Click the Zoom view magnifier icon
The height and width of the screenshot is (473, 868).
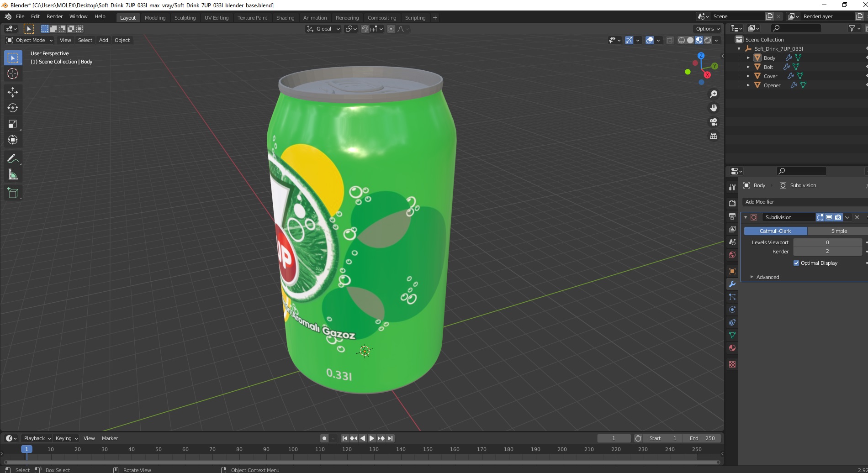click(x=713, y=94)
